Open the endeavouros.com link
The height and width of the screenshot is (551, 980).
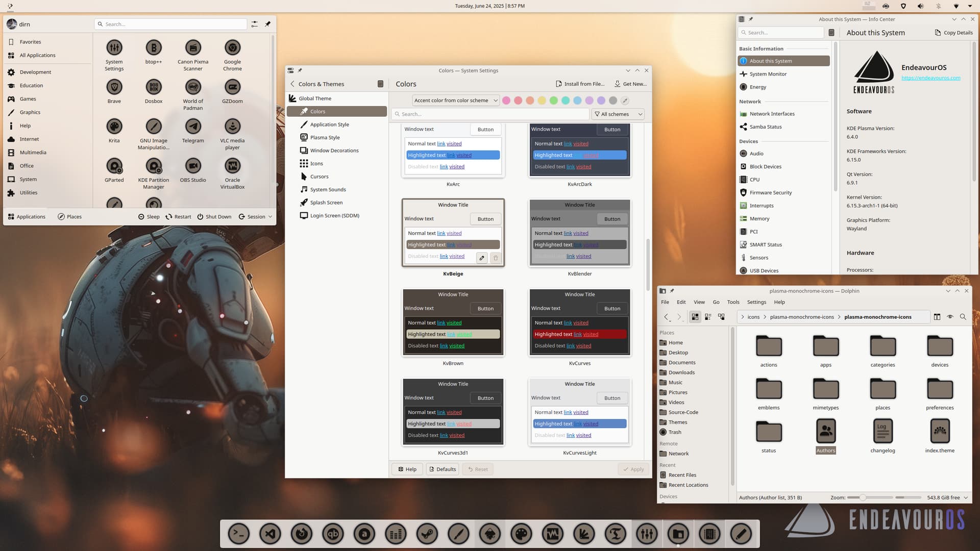(930, 78)
